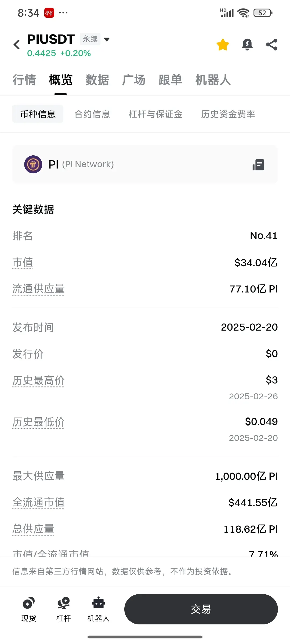Open the 跟单 copy trading tab
Screen dimensions: 290x644
[170, 80]
